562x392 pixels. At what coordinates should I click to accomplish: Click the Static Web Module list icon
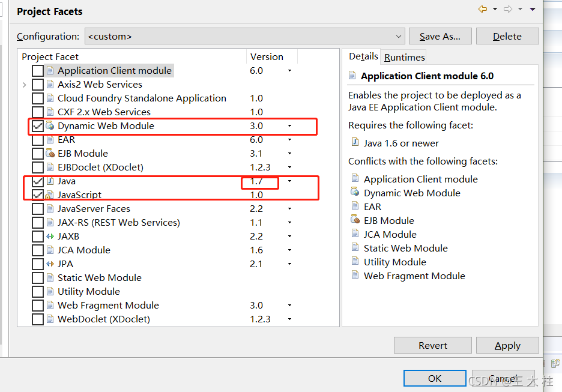point(50,278)
